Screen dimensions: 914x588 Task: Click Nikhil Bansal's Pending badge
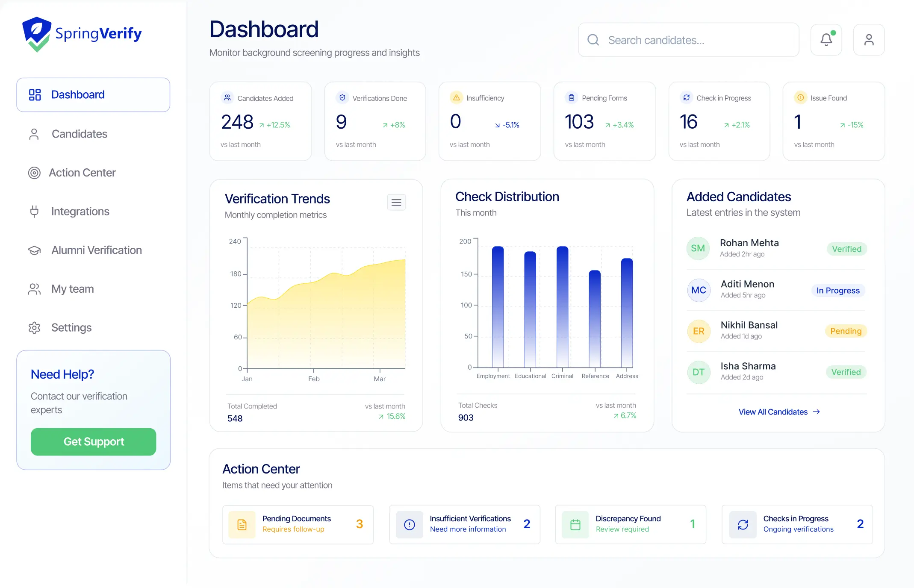(x=846, y=331)
